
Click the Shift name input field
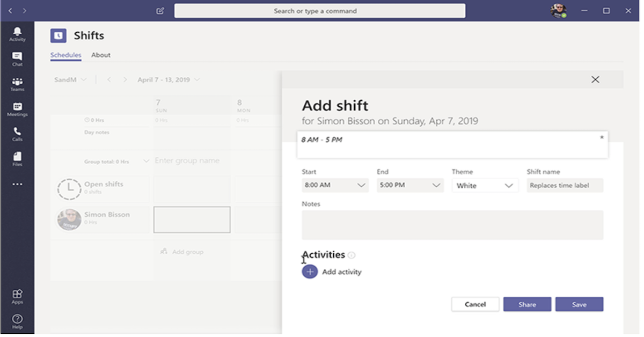[x=565, y=185]
